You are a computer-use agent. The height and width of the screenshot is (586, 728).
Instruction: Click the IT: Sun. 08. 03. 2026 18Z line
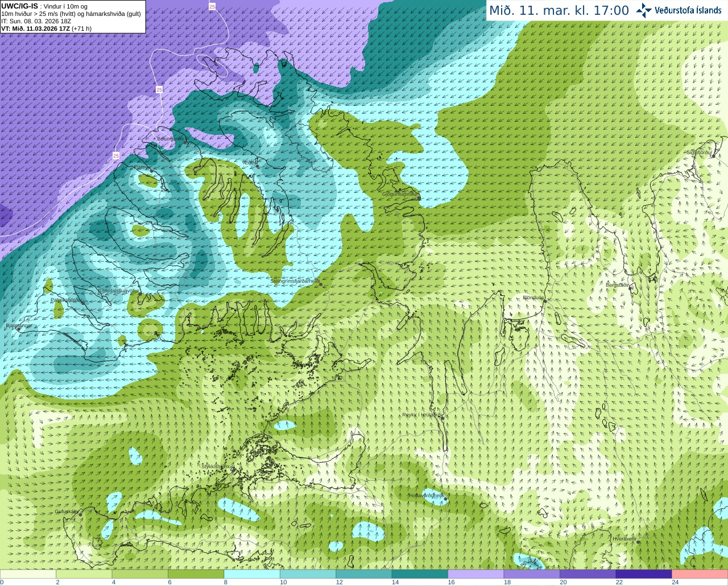tap(36, 21)
